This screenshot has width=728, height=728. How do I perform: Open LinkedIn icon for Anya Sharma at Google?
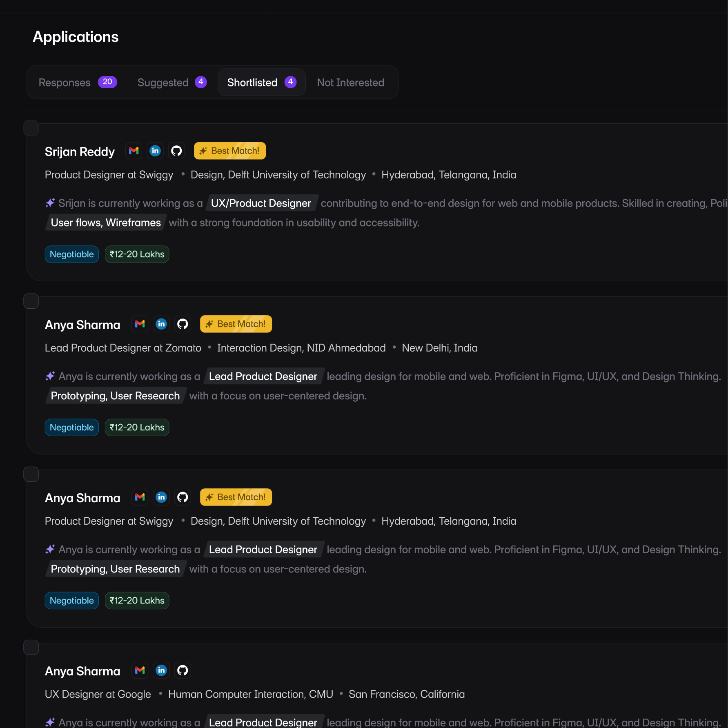coord(161,670)
